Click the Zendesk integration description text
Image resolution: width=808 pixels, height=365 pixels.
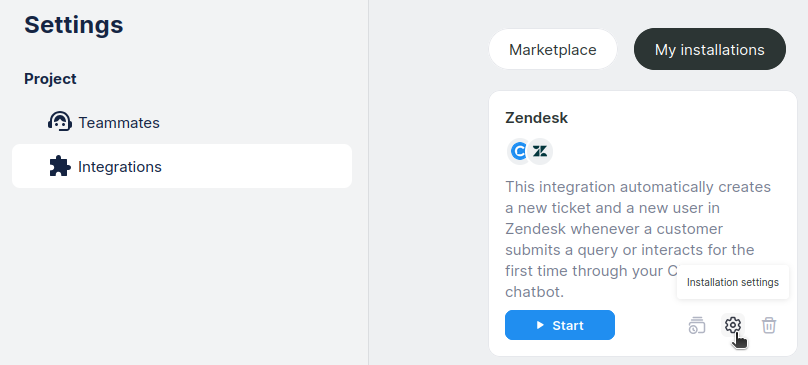[638, 239]
